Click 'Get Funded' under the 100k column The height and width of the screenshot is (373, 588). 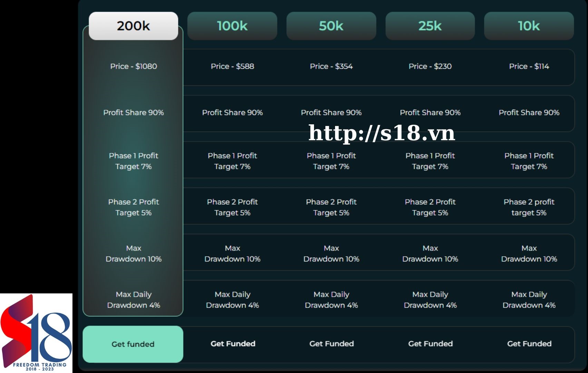pyautogui.click(x=233, y=344)
